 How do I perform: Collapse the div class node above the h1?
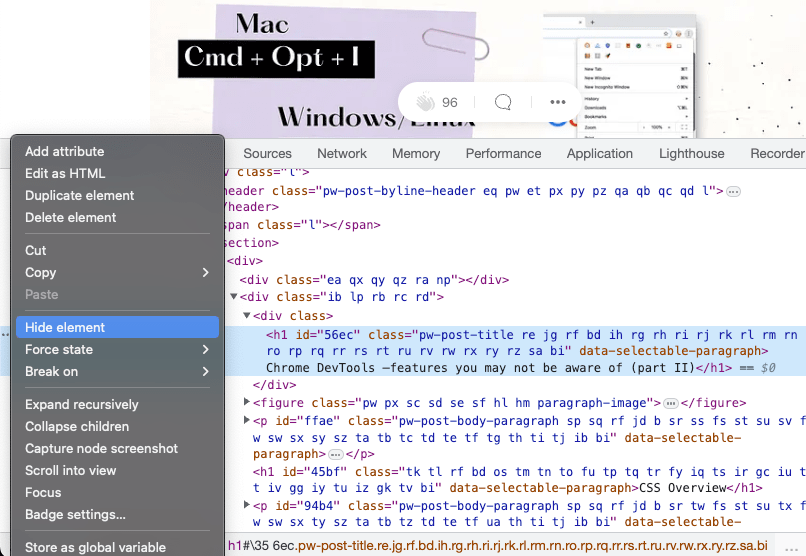pos(247,315)
